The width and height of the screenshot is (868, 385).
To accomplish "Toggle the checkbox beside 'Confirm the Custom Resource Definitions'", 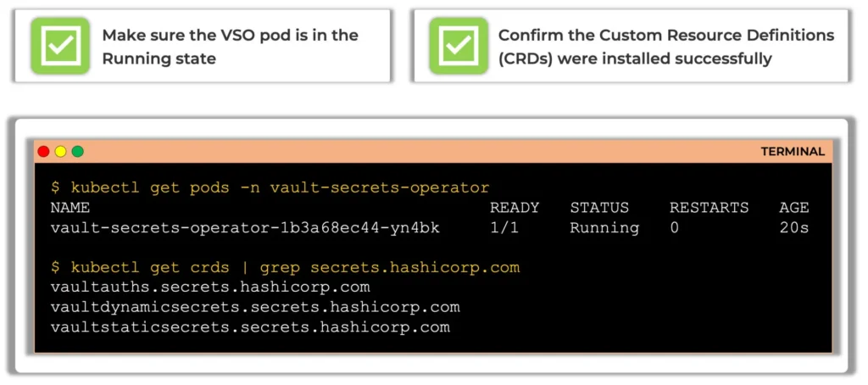I will click(459, 46).
